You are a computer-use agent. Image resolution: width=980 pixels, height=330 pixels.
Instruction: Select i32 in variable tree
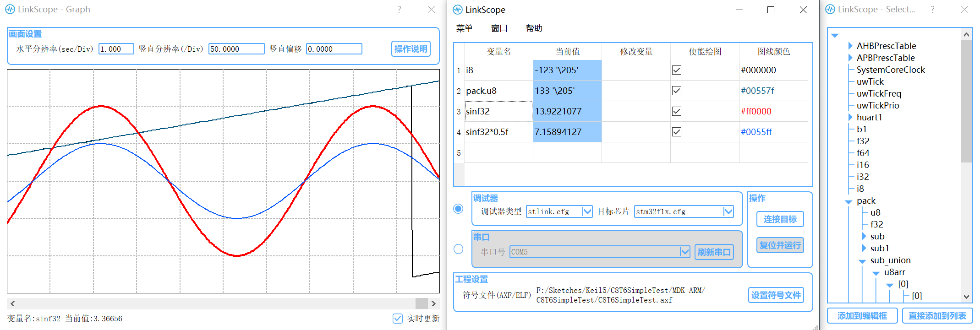tap(863, 177)
